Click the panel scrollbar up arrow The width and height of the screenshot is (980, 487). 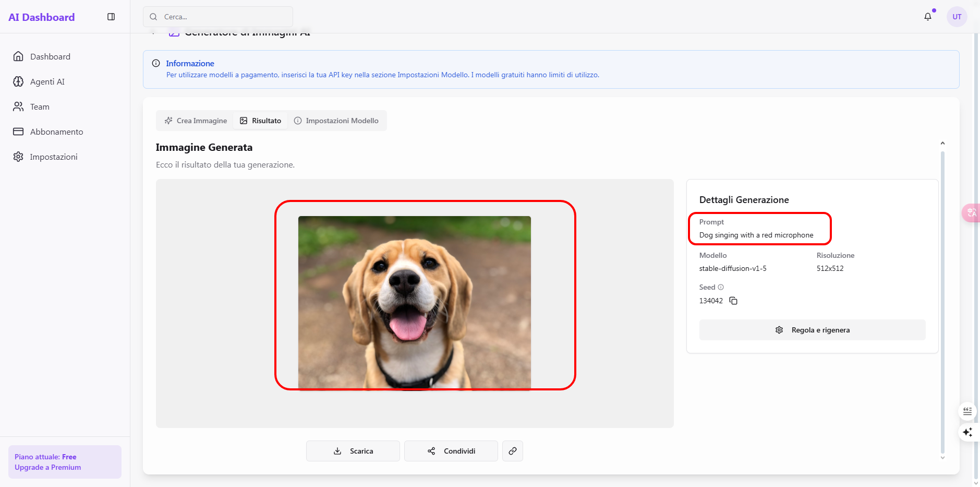[x=942, y=144]
